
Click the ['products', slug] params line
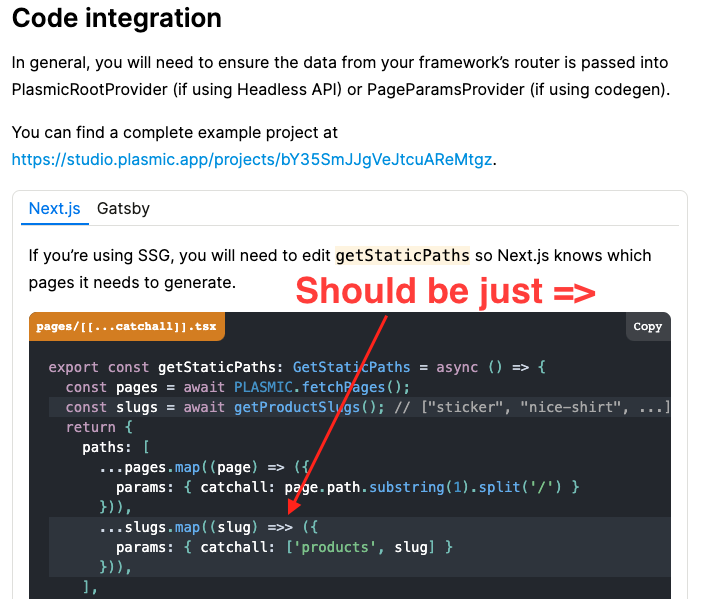point(284,547)
